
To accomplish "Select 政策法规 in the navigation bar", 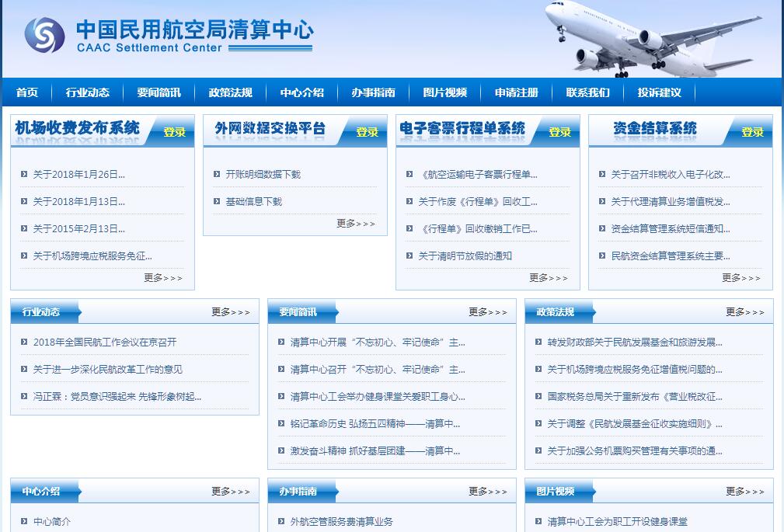I will (x=230, y=92).
